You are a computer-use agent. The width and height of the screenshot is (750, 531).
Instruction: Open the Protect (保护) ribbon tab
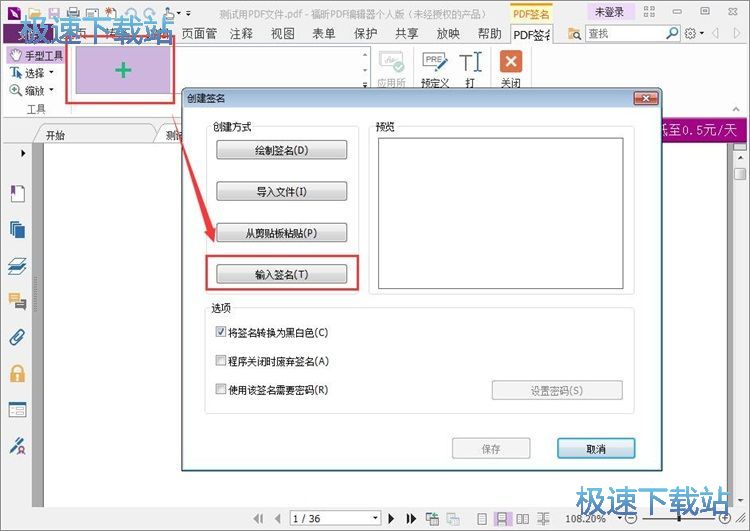365,33
